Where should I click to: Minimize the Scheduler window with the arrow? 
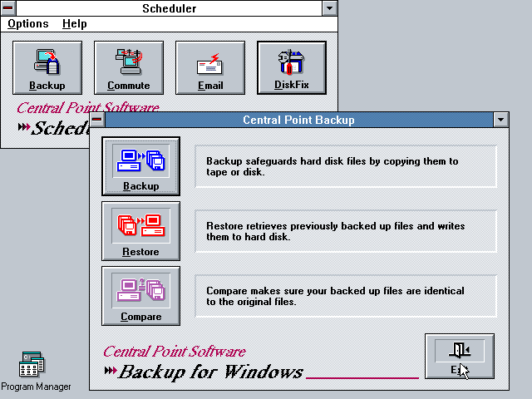click(x=329, y=8)
